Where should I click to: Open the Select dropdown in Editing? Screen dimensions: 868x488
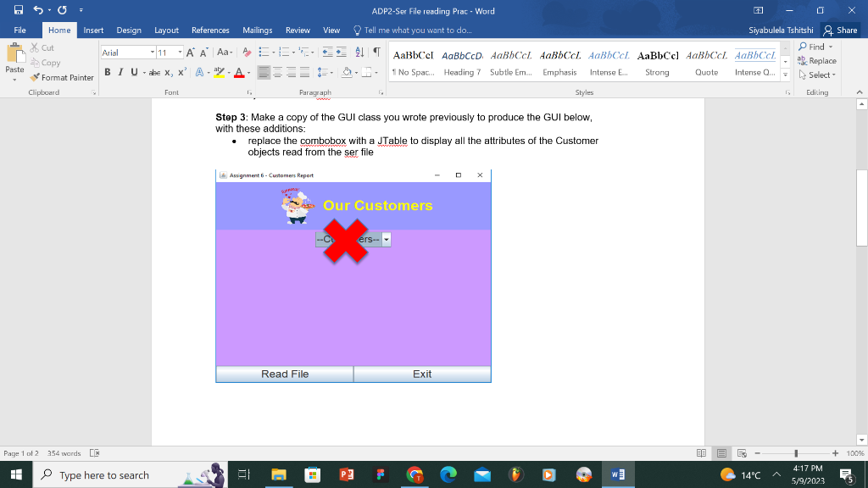pyautogui.click(x=817, y=75)
